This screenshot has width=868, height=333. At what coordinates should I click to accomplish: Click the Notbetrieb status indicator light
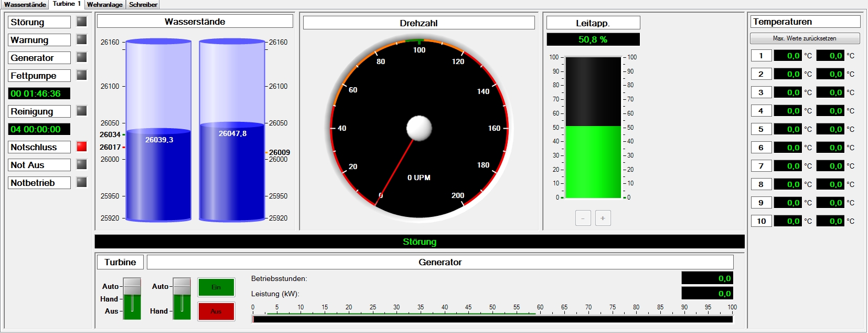click(x=81, y=182)
